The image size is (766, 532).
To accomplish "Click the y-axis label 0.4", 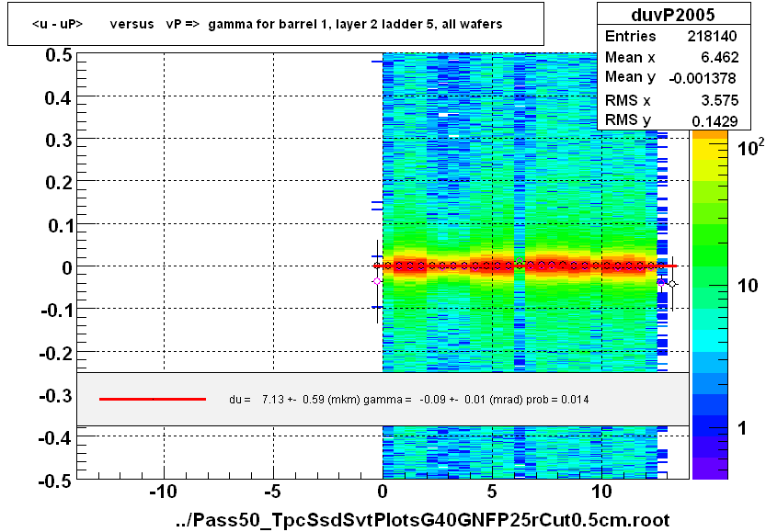I will click(59, 98).
